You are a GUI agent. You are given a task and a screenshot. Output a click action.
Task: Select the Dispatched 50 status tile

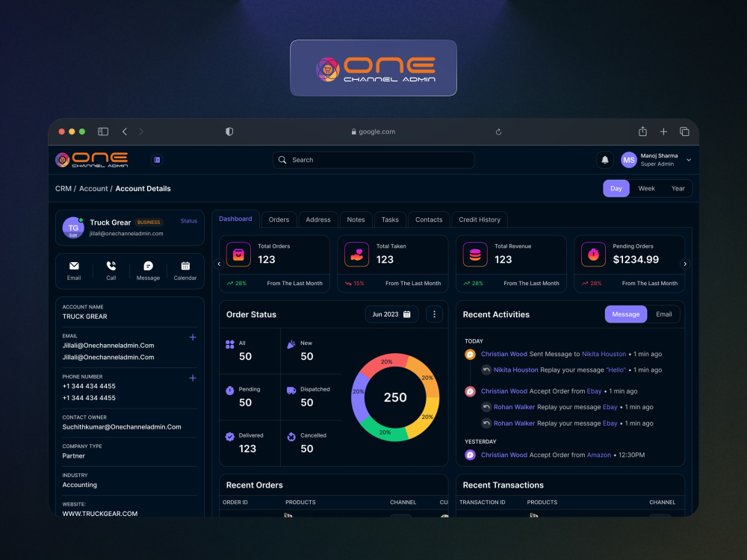[311, 396]
